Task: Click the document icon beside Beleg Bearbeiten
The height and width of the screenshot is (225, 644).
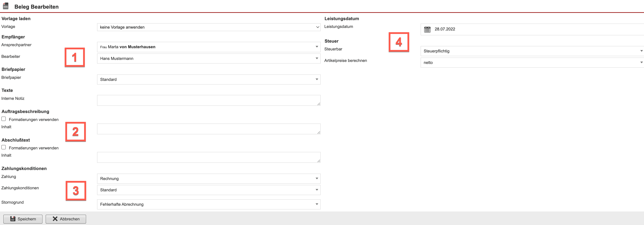Action: [6, 6]
